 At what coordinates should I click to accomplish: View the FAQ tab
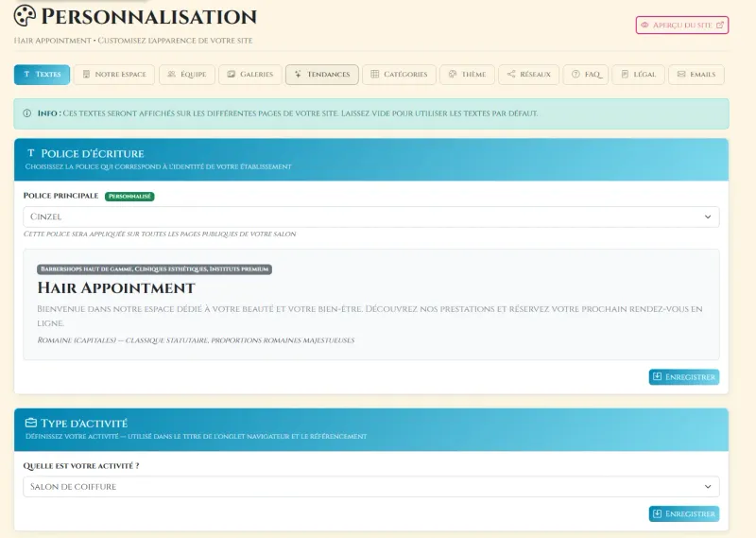(586, 74)
